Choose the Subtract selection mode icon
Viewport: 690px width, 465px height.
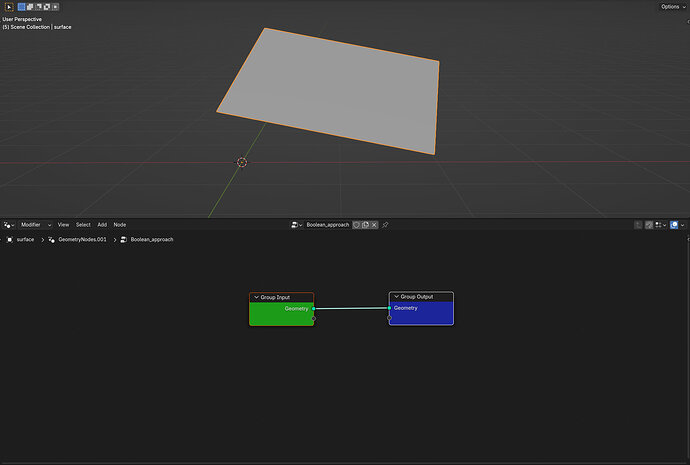(x=38, y=7)
